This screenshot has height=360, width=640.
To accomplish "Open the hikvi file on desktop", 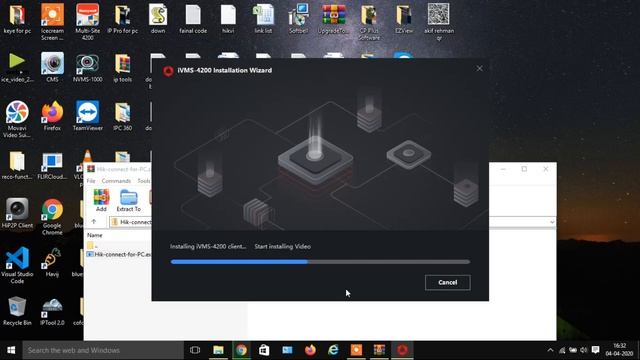I will (228, 19).
